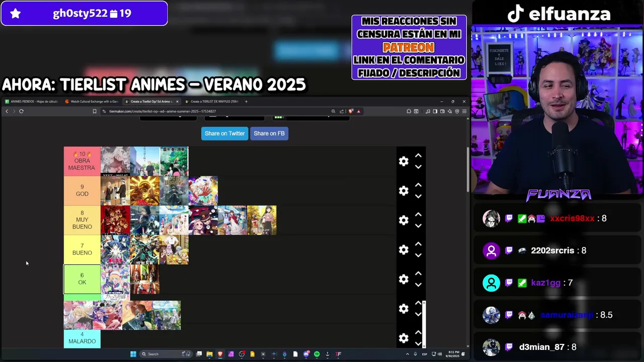
Task: Show hidden system tray icons
Action: pyautogui.click(x=408, y=354)
